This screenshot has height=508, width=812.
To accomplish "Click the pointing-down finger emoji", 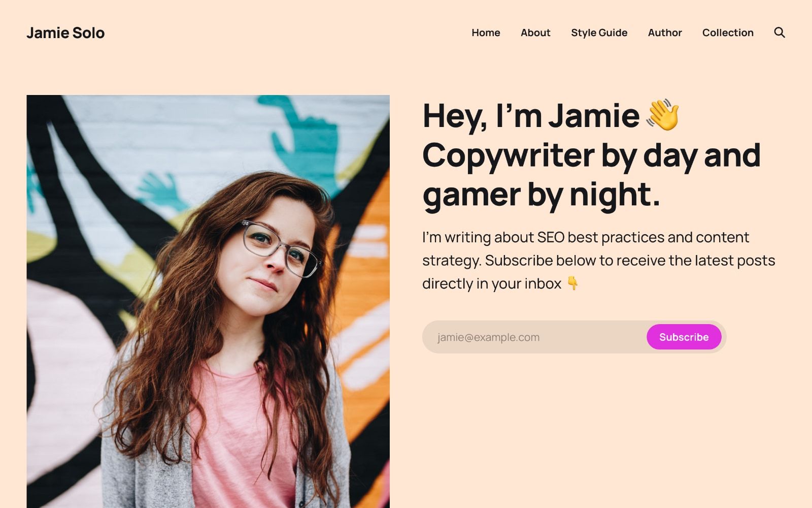I will point(572,283).
